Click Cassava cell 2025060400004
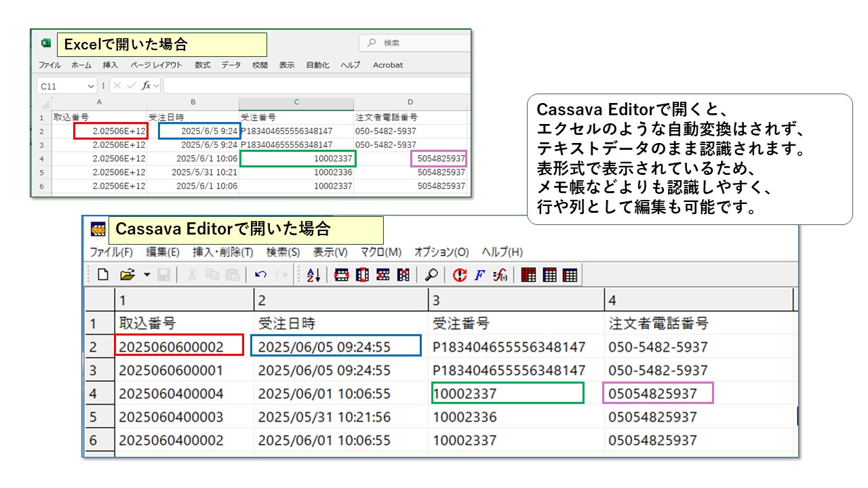This screenshot has width=868, height=488. coord(184,393)
